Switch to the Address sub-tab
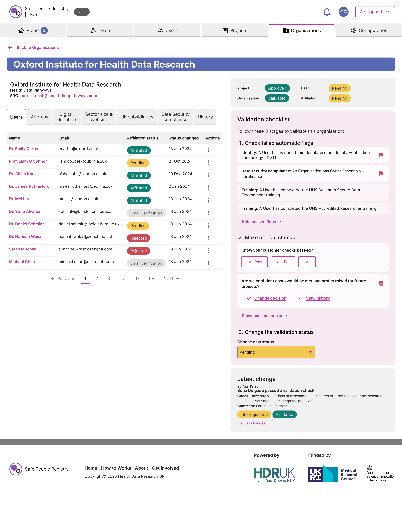This screenshot has height=532, width=402. coord(40,117)
